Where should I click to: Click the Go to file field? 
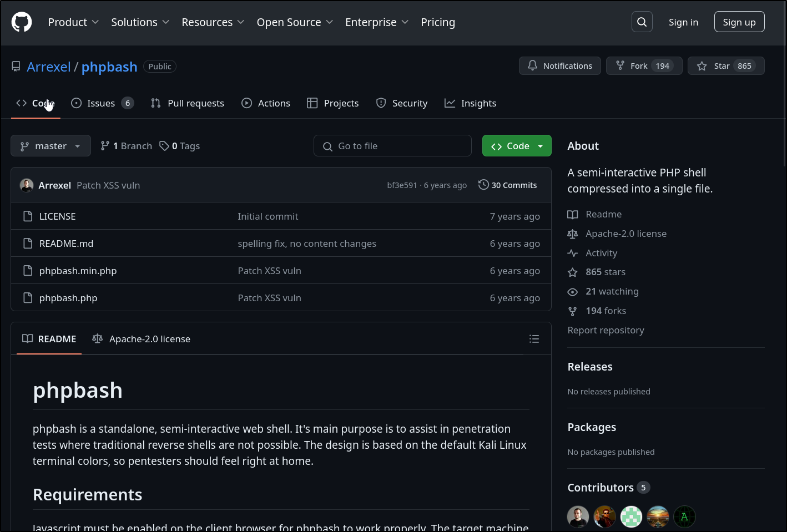click(392, 146)
